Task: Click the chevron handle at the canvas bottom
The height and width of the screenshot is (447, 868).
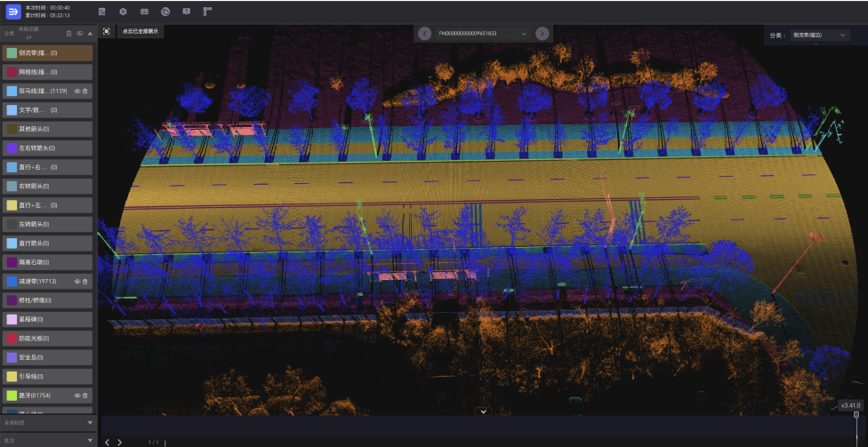Action: [483, 411]
